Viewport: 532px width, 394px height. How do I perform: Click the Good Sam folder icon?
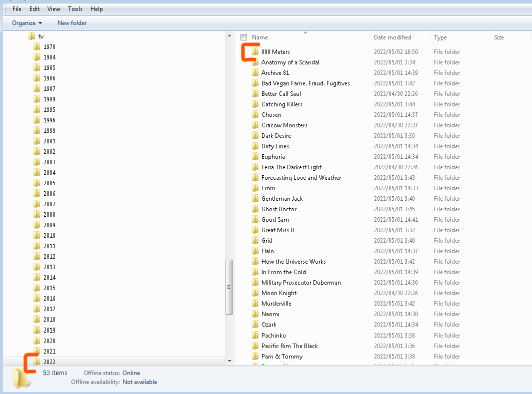click(255, 220)
